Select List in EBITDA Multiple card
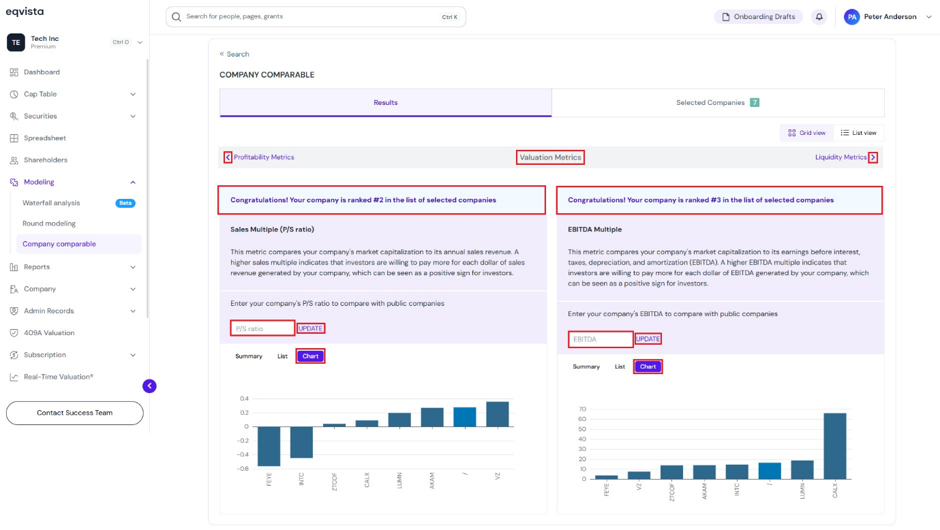This screenshot has height=530, width=940. pyautogui.click(x=620, y=367)
